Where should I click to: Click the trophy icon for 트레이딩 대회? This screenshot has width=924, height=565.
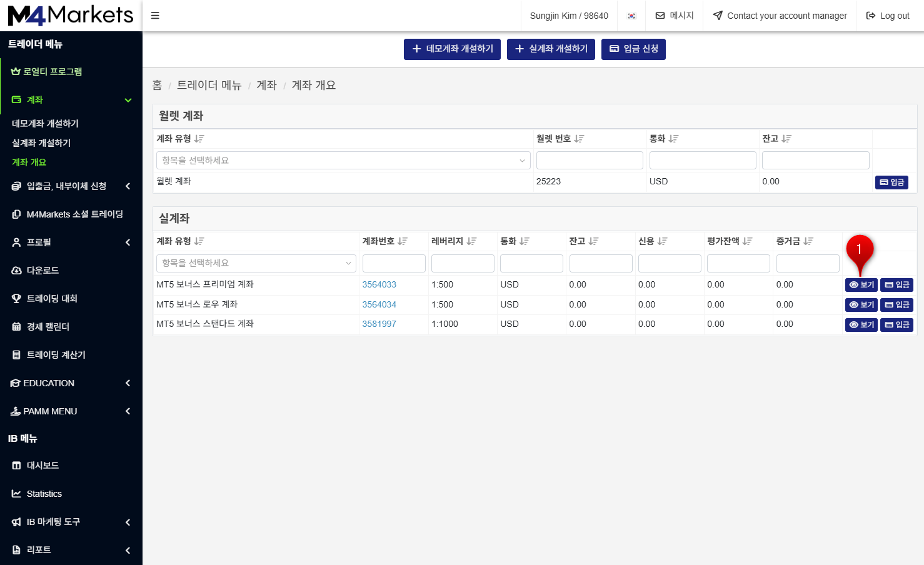[17, 299]
